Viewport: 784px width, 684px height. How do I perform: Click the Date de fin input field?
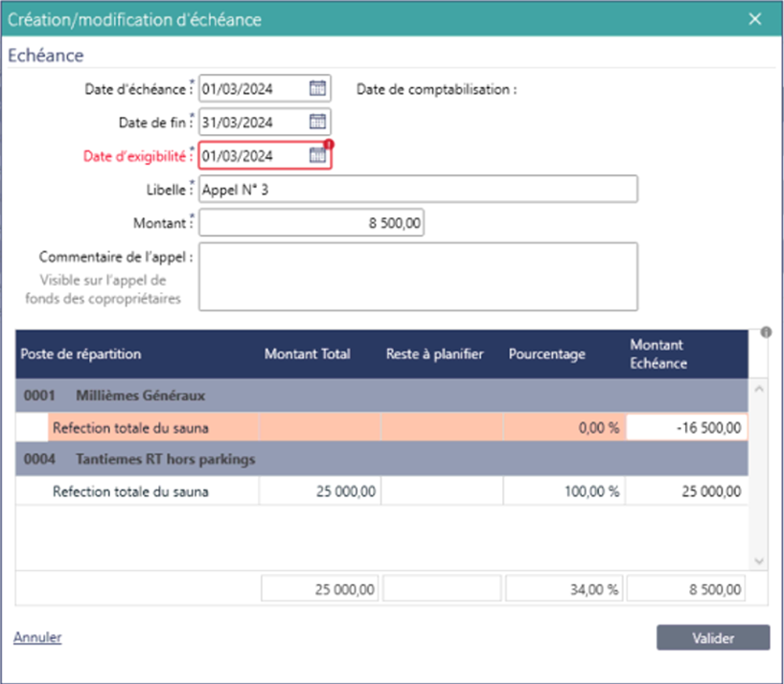pos(265,122)
